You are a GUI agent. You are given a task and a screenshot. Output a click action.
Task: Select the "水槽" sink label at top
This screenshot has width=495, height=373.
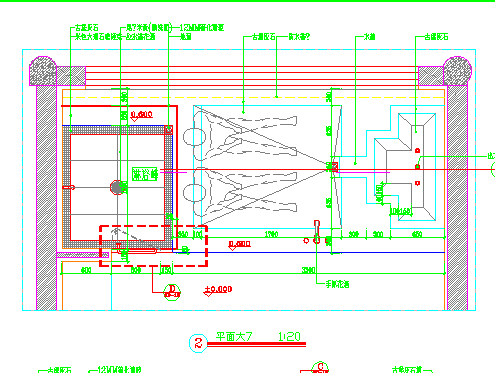click(369, 37)
